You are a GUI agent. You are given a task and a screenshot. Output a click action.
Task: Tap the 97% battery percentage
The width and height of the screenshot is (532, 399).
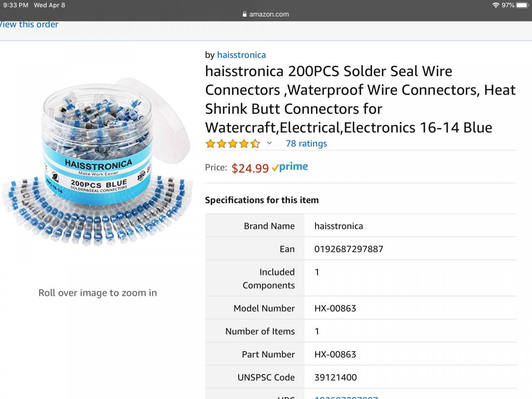point(508,5)
